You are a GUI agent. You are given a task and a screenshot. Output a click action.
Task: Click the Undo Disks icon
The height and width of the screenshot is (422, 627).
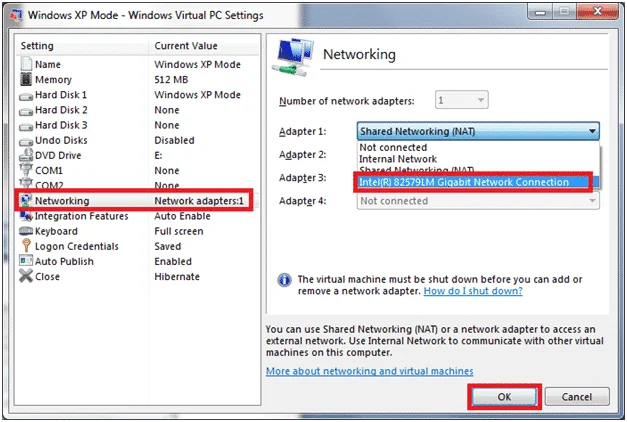(26, 140)
